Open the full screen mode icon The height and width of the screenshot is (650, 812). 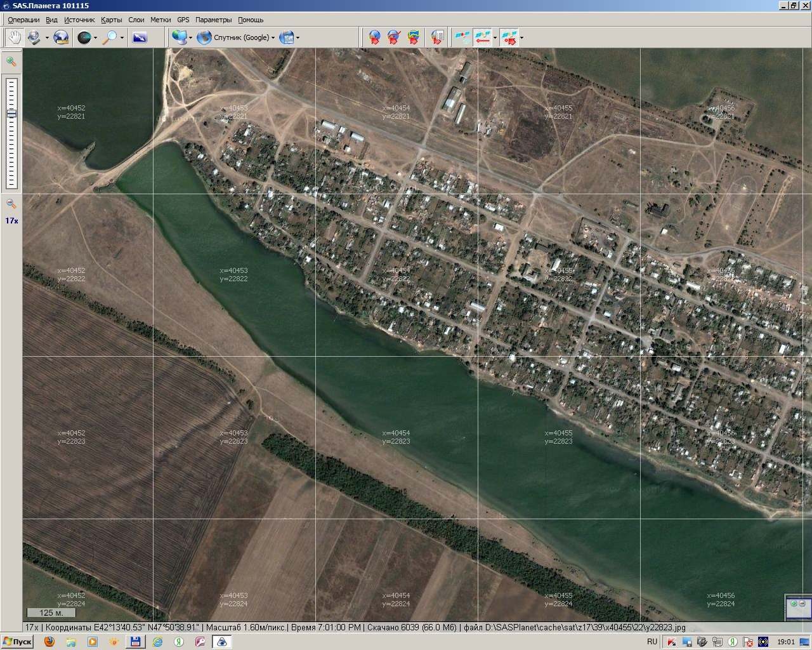[140, 37]
